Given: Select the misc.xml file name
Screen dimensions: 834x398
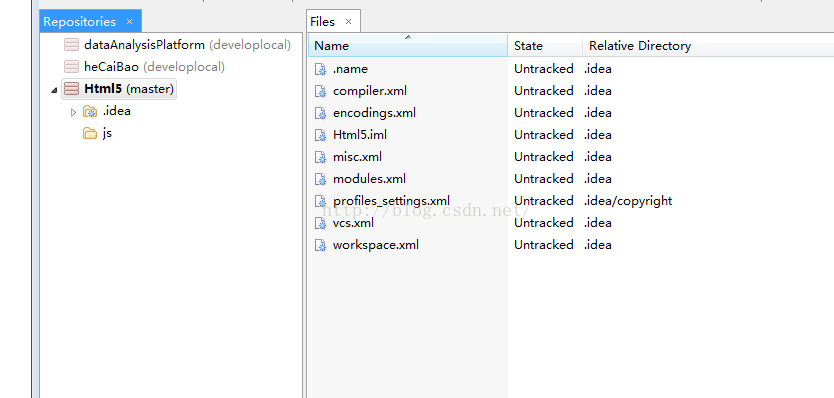Looking at the screenshot, I should pyautogui.click(x=357, y=157).
